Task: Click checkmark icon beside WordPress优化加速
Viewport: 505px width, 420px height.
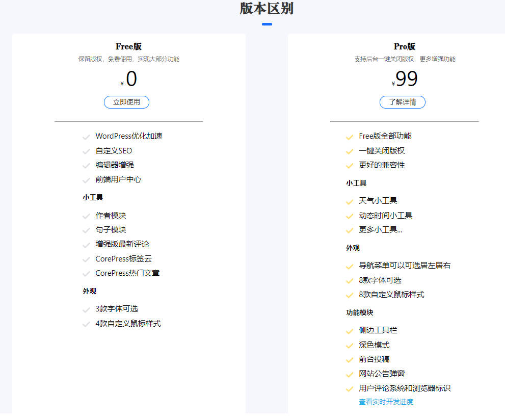Action: coord(86,137)
